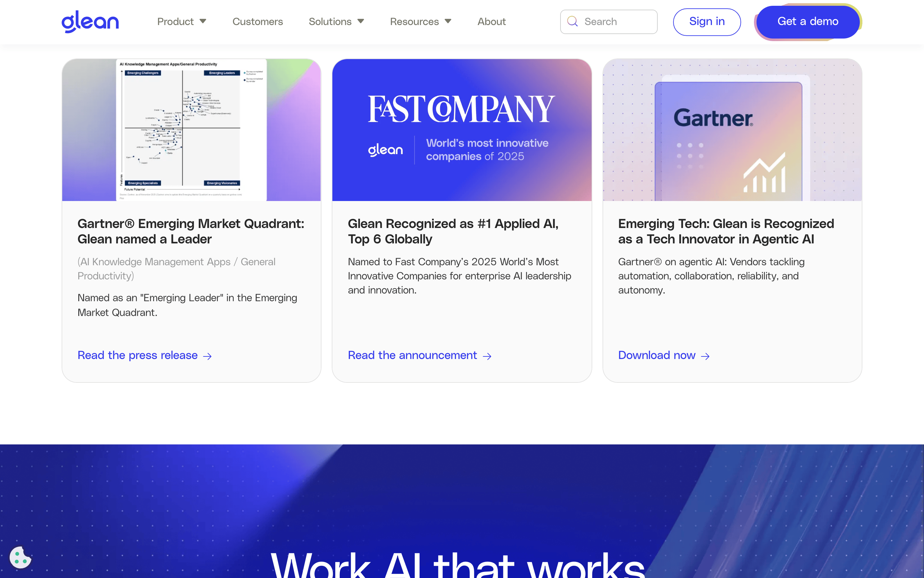924x578 pixels.
Task: Click the text "(AI Knowledge Management Apps / General Productivity)"
Action: [x=176, y=269]
